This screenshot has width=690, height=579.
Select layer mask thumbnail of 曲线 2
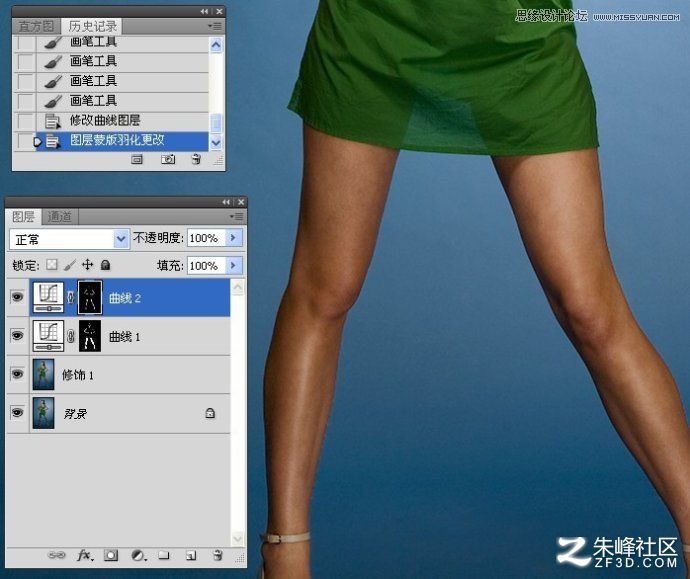tap(90, 298)
